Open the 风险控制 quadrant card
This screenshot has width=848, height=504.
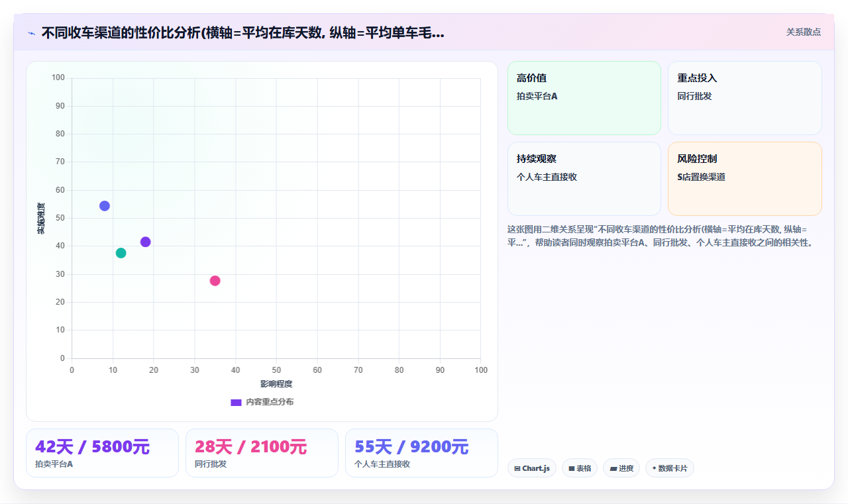point(745,179)
